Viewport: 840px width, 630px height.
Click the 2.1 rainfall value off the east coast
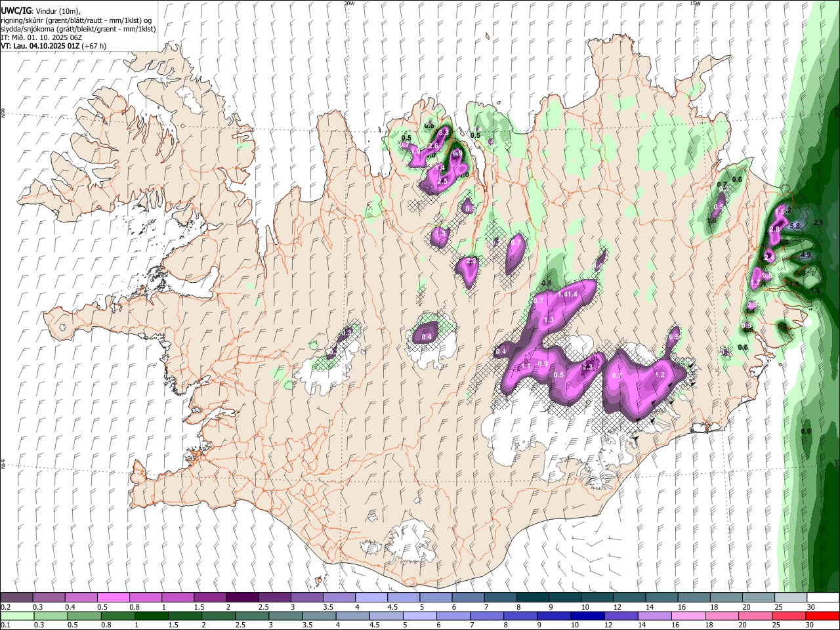click(818, 223)
